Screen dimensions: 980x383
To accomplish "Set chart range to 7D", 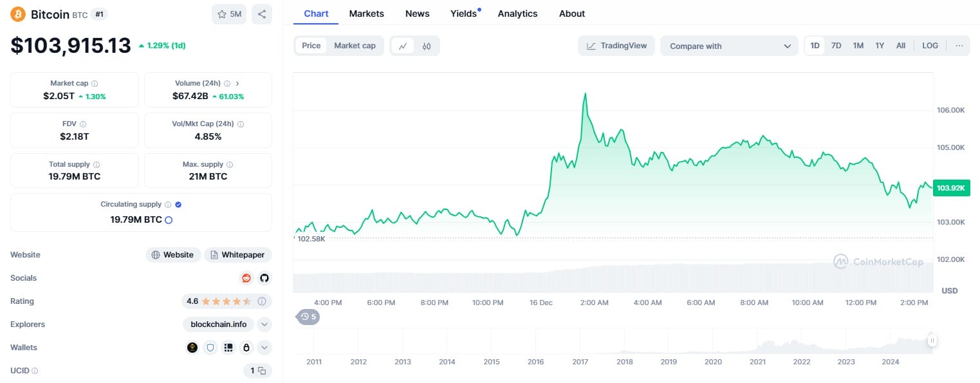I will 836,46.
